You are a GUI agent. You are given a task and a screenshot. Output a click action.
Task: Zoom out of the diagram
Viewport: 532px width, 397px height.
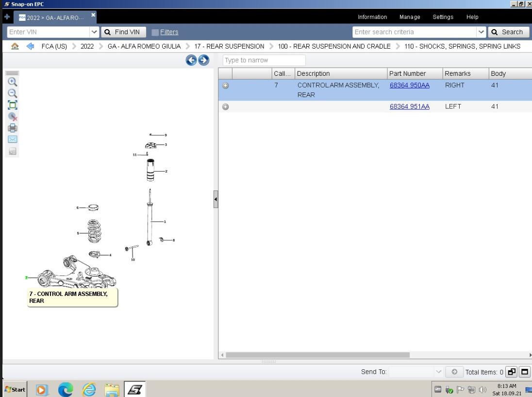(12, 93)
